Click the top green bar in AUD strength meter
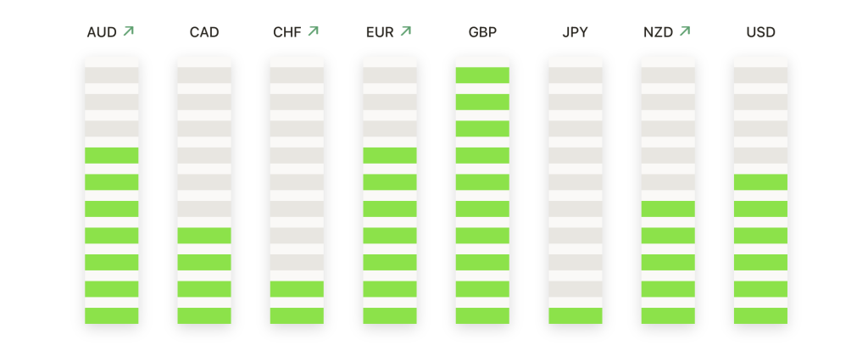The height and width of the screenshot is (351, 868). pos(111,155)
